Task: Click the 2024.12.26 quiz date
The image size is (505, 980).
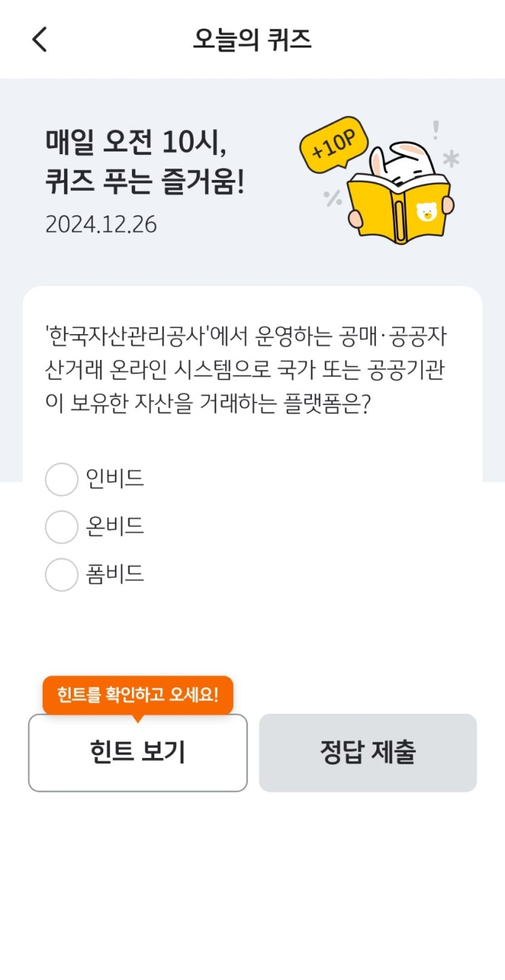Action: click(101, 224)
